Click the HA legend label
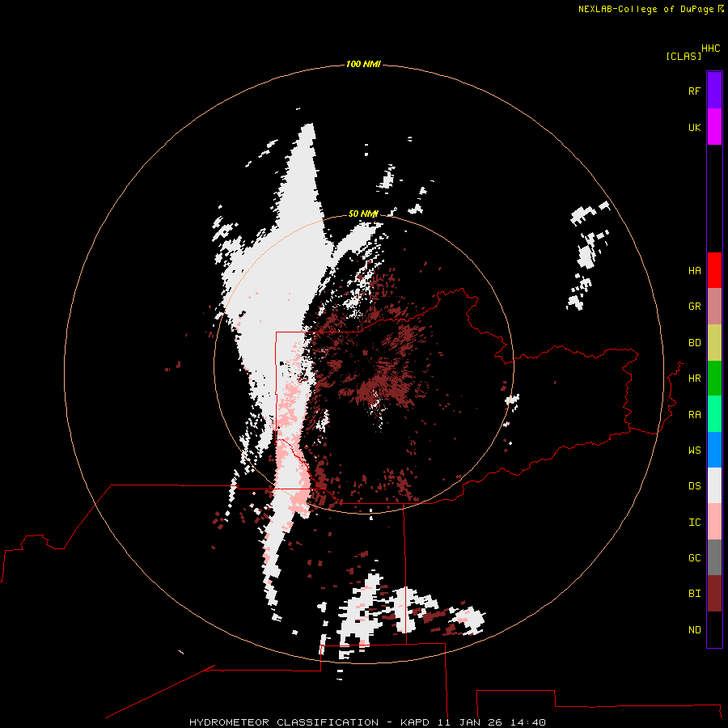This screenshot has height=728, width=728. point(694,271)
